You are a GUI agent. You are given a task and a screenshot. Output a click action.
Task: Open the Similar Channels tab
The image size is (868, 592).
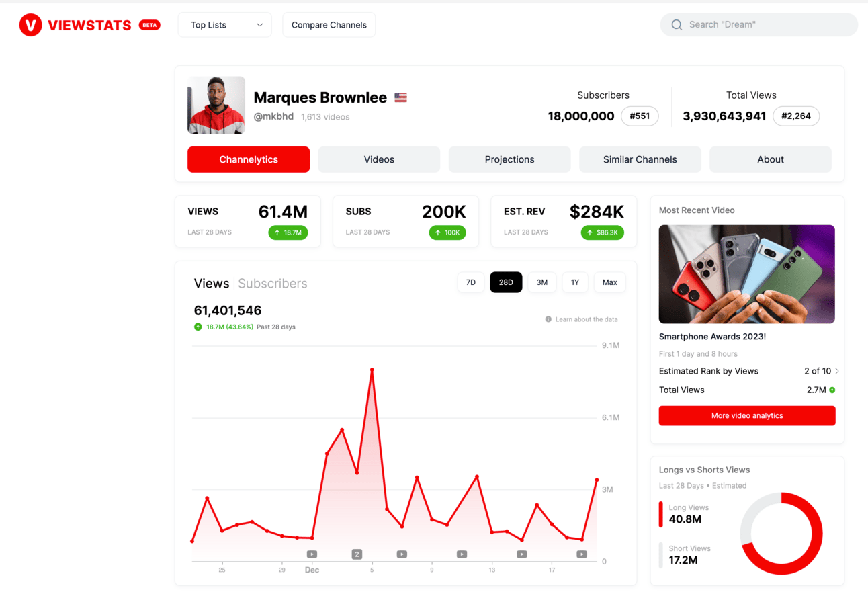coord(640,159)
